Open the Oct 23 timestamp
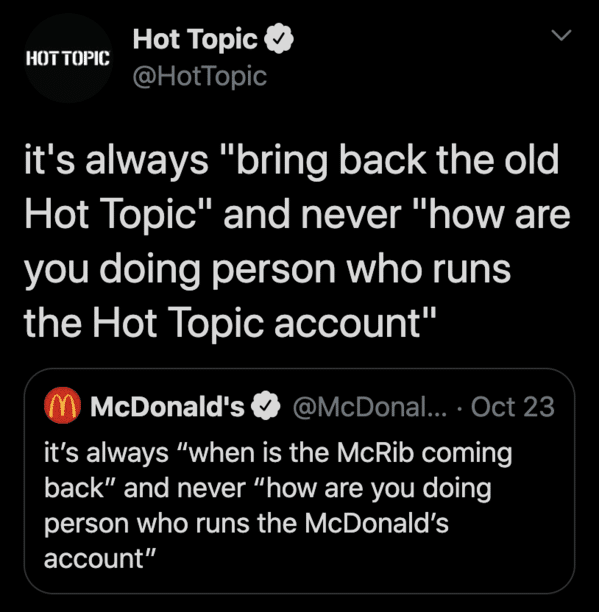Viewport: 599px width, 612px height. tap(512, 407)
